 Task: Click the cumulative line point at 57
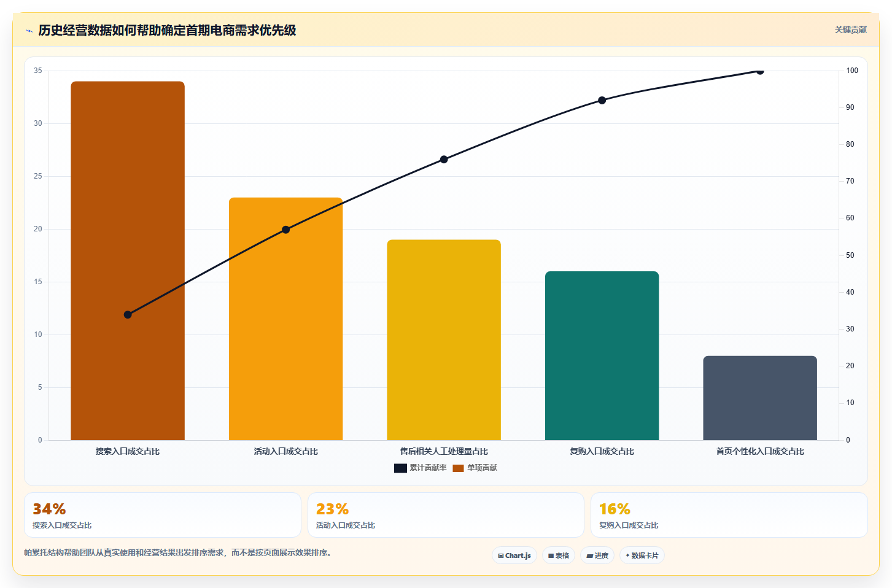pos(285,230)
